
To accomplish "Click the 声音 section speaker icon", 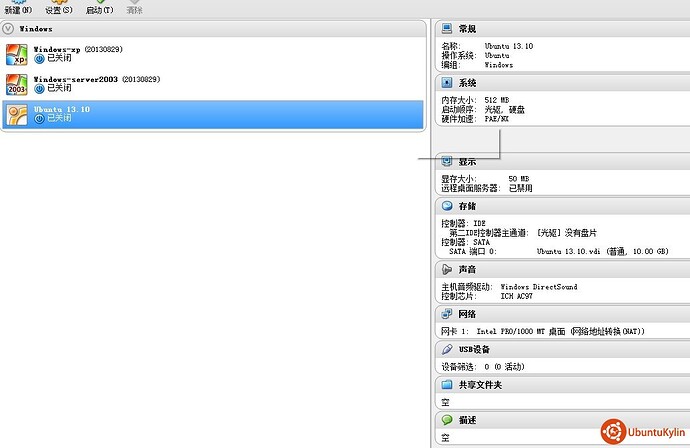I will [x=447, y=269].
